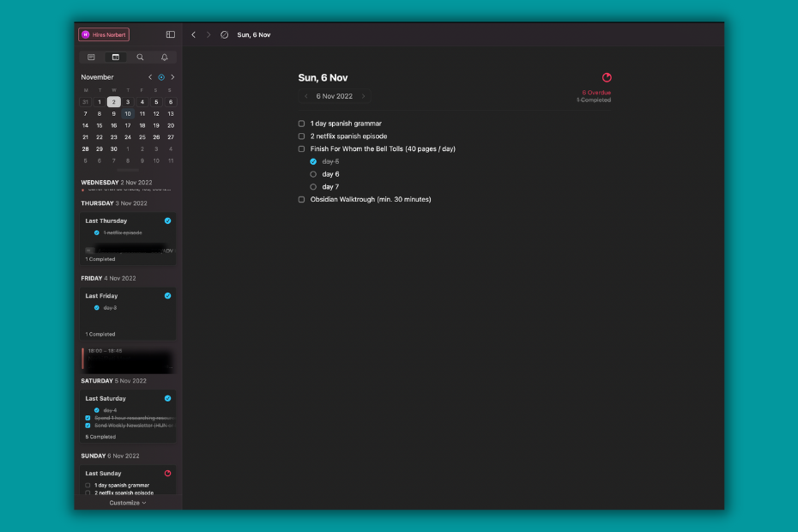The width and height of the screenshot is (798, 532).
Task: Open the Last Friday note card
Action: tap(128, 313)
